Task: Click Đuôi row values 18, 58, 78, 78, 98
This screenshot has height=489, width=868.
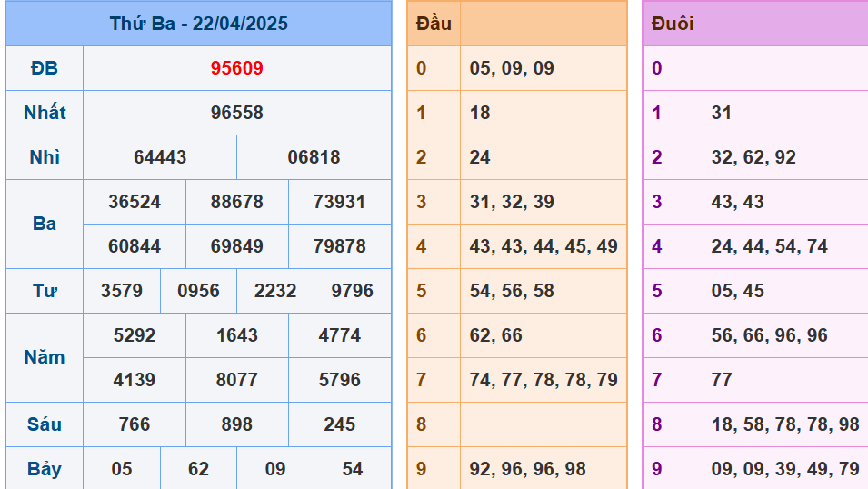Action: [785, 424]
